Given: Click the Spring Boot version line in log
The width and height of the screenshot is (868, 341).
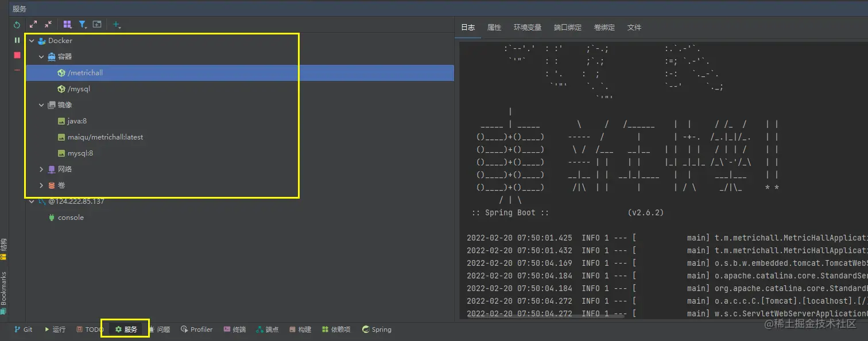Looking at the screenshot, I should [567, 212].
